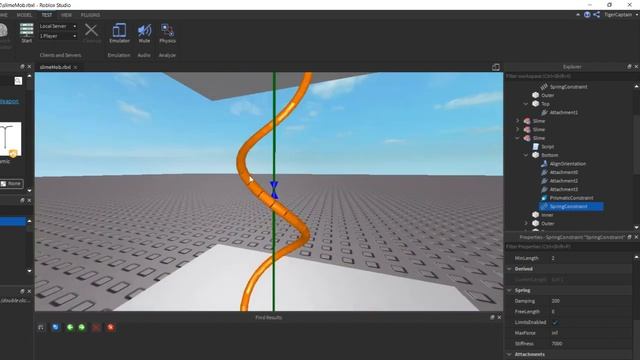Click the red X icon in Find Results
The width and height of the screenshot is (640, 360).
pos(110,327)
